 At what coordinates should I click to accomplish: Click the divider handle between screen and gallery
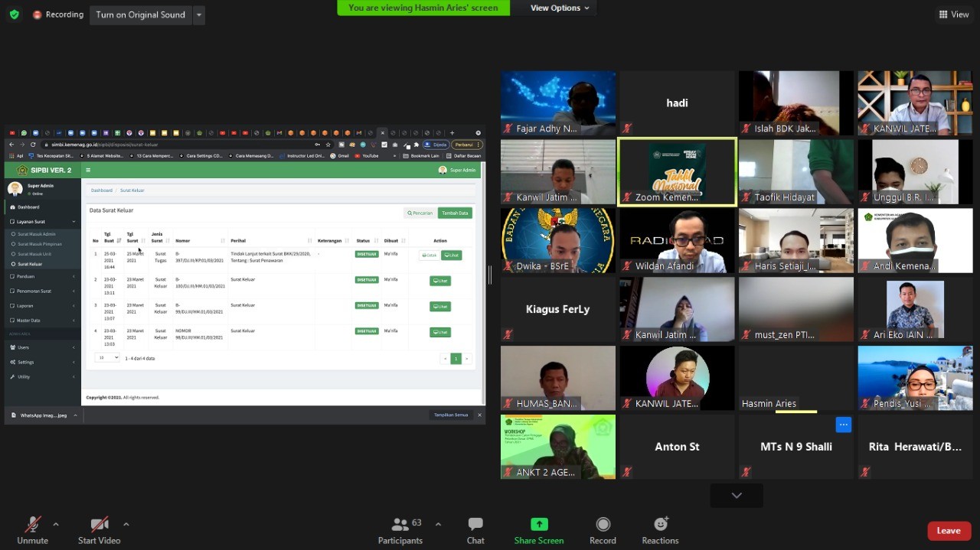490,275
